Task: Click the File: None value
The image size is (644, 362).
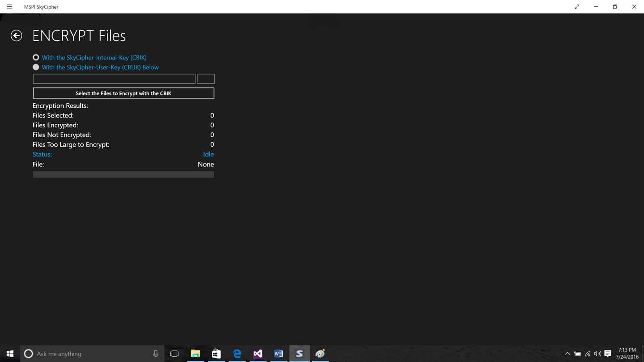Action: pyautogui.click(x=206, y=164)
